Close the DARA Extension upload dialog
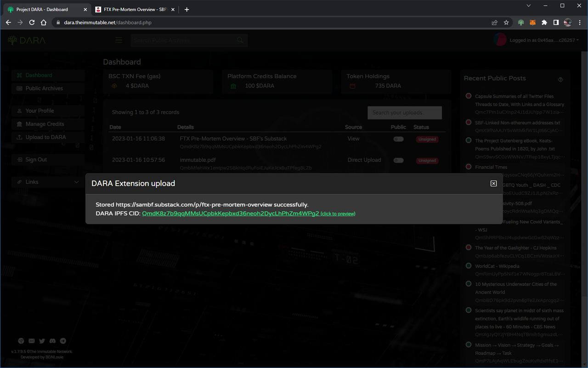Viewport: 588px width, 368px height. click(493, 184)
